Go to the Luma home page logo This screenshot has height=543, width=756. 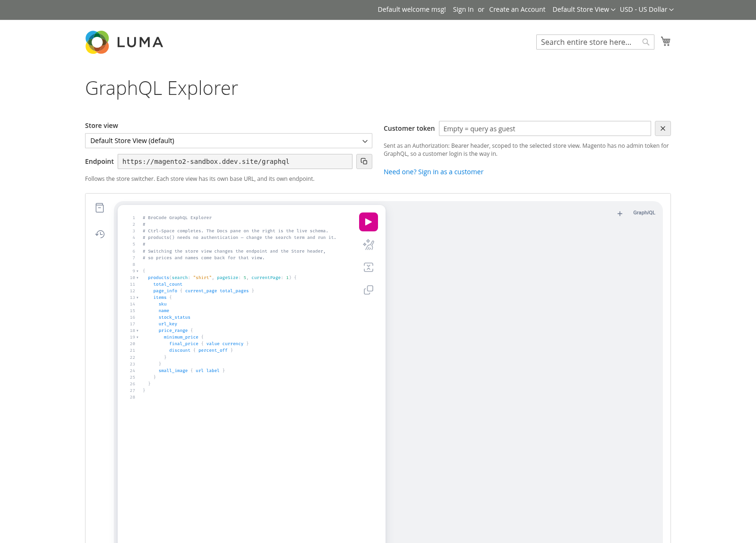point(124,42)
